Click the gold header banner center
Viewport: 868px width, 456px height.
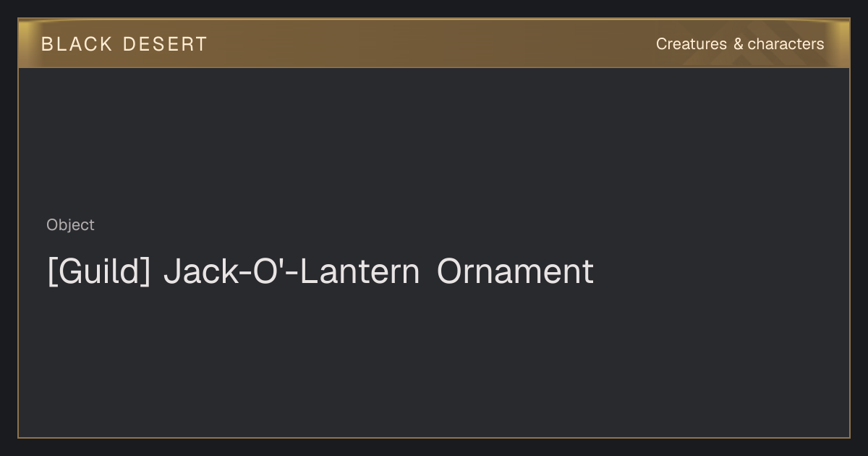click(434, 43)
